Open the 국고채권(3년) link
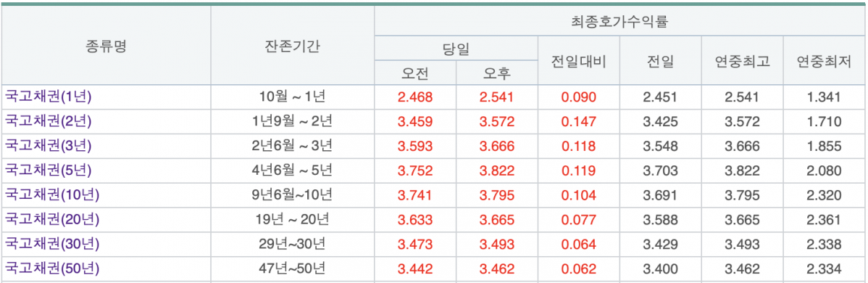This screenshot has width=868, height=283. (48, 146)
